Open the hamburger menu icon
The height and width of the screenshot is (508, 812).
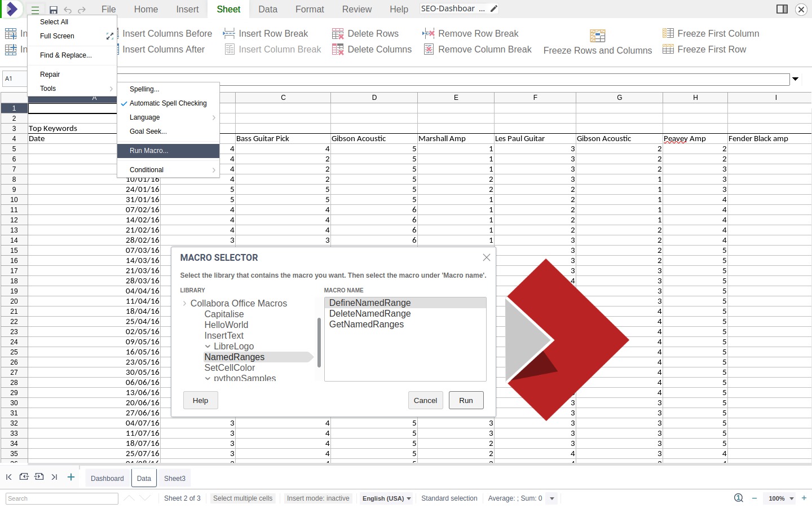tap(35, 10)
